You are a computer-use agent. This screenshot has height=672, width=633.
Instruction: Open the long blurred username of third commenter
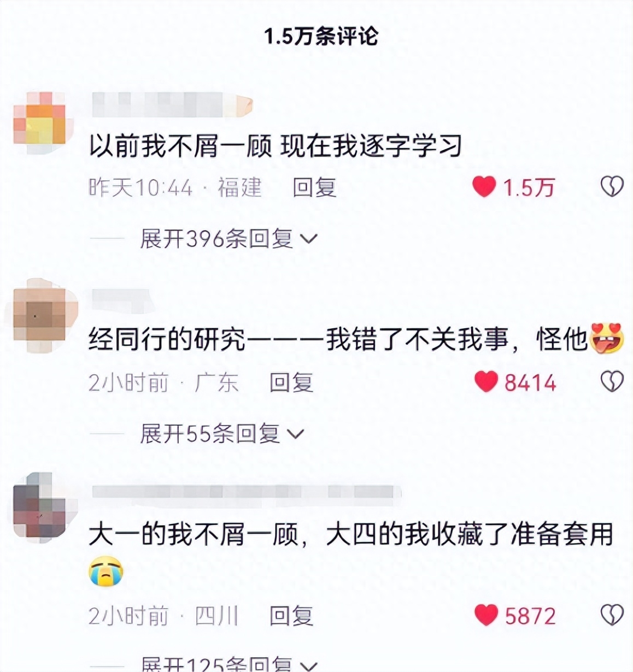(x=246, y=492)
